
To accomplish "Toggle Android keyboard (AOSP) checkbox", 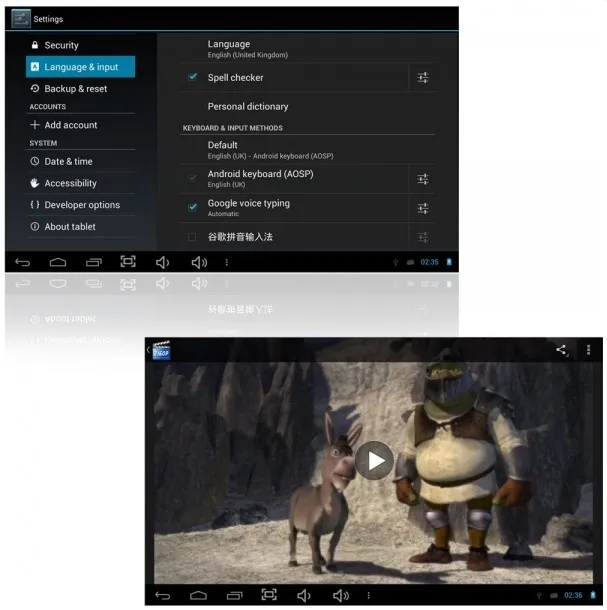I will 192,178.
